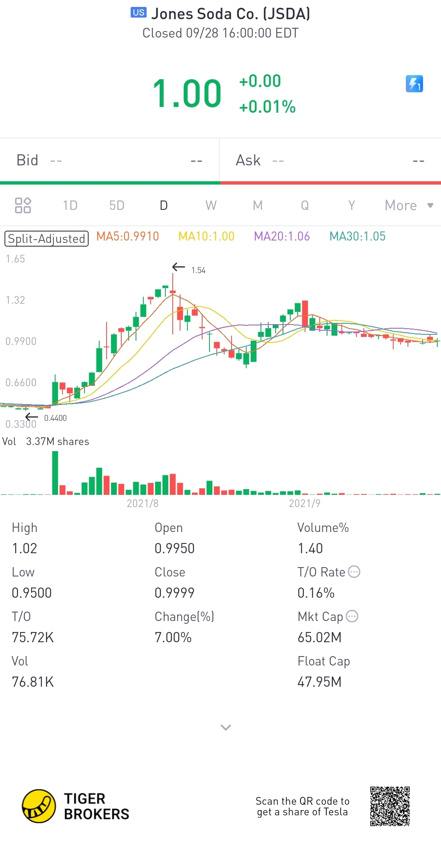This screenshot has height=868, width=441.
Task: Tap the T/O Rate value 0.16%
Action: pyautogui.click(x=316, y=593)
